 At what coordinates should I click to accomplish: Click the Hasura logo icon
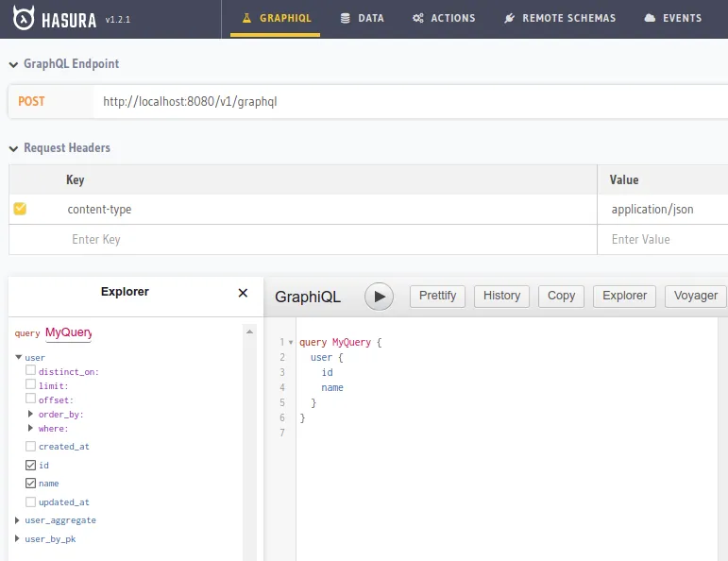[x=25, y=18]
